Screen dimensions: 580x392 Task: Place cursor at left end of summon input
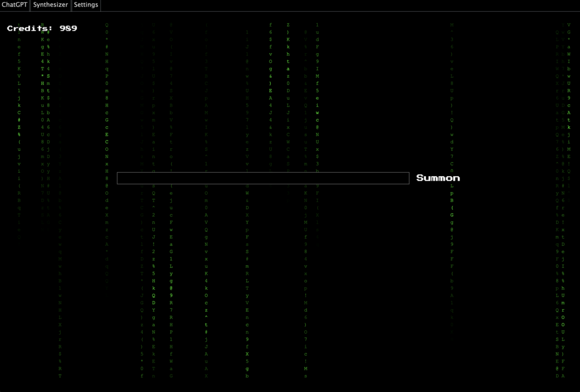click(x=121, y=178)
